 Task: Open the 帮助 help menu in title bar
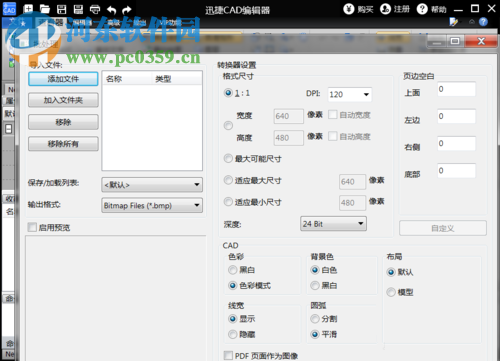coord(432,9)
